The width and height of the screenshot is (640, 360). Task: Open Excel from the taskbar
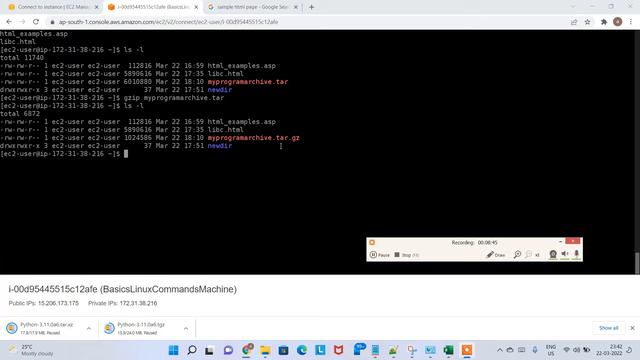coord(449,350)
